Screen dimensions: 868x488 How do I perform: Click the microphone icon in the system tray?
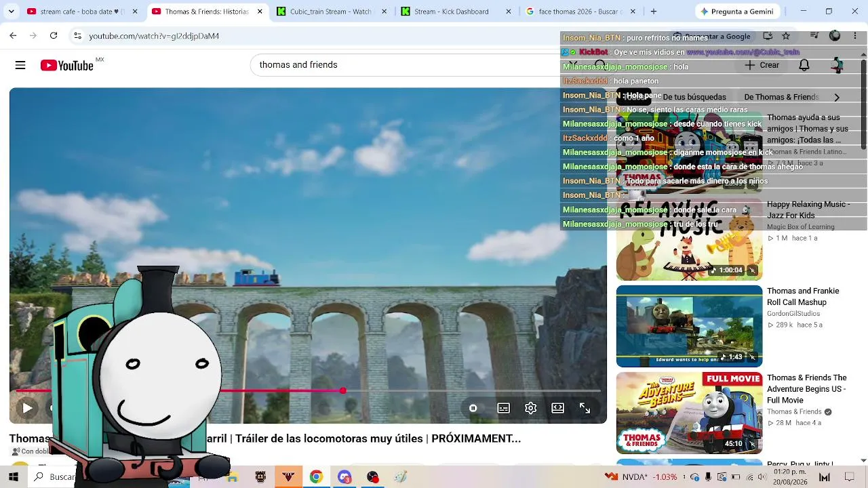708,476
